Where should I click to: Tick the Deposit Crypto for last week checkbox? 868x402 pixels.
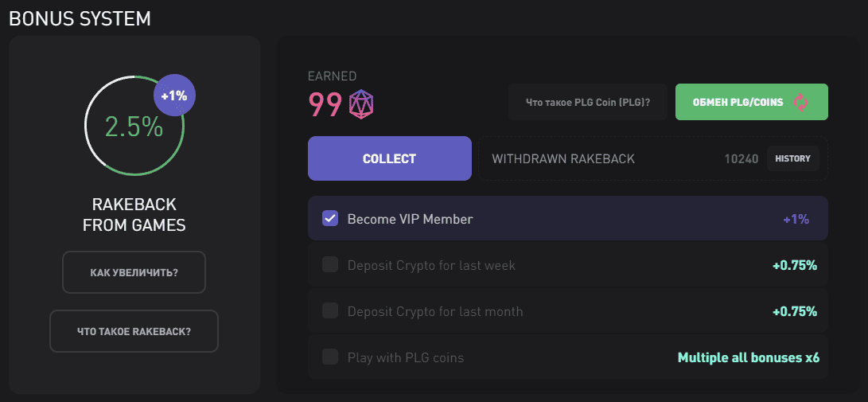click(x=330, y=264)
